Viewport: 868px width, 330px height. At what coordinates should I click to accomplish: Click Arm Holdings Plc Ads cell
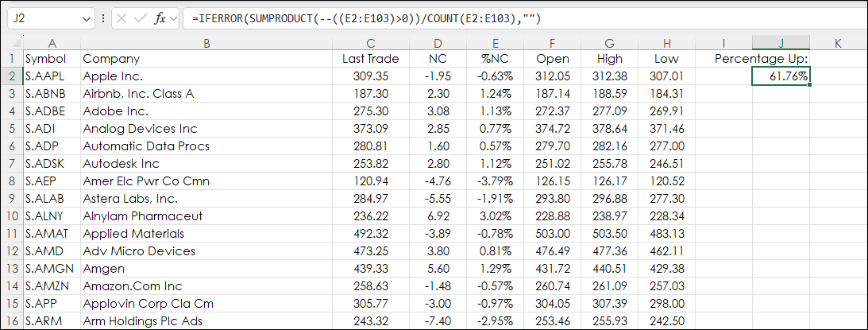pos(206,321)
